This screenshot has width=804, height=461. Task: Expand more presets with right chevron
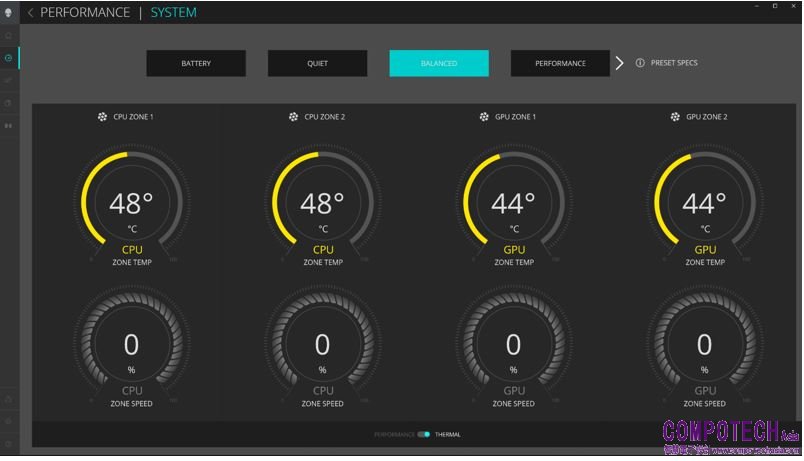pyautogui.click(x=620, y=63)
